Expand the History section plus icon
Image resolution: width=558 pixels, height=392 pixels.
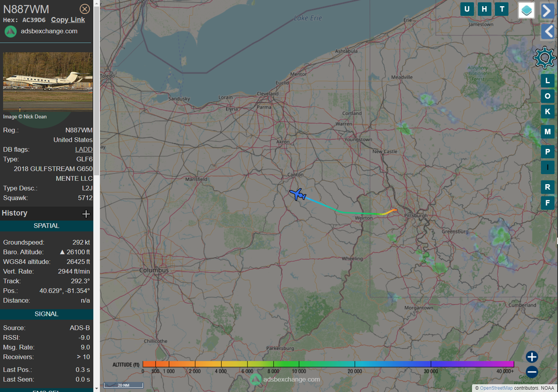point(86,214)
